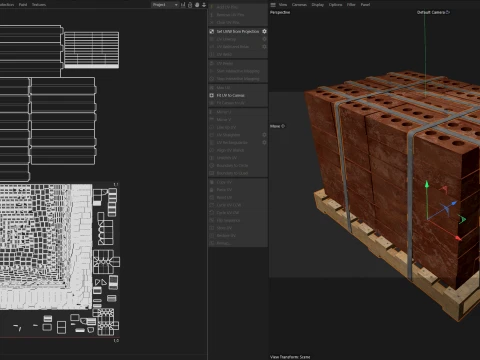Open settings gear beside UV Weld and Relax
The height and width of the screenshot is (360, 480).
(x=264, y=47)
